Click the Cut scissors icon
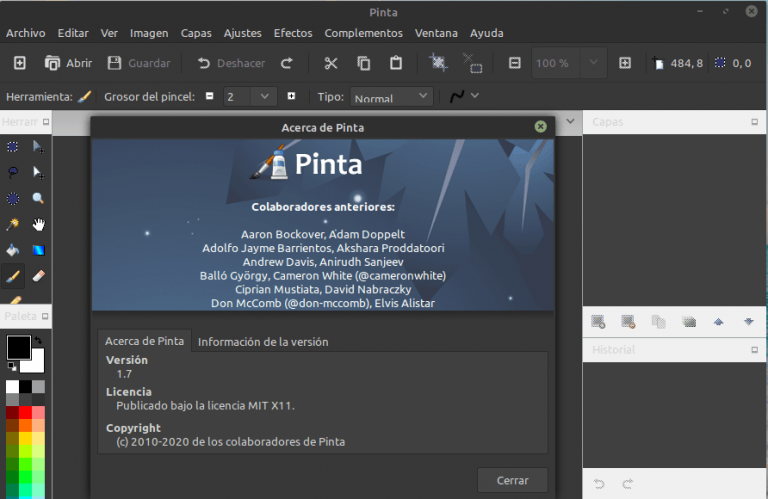 pos(331,63)
